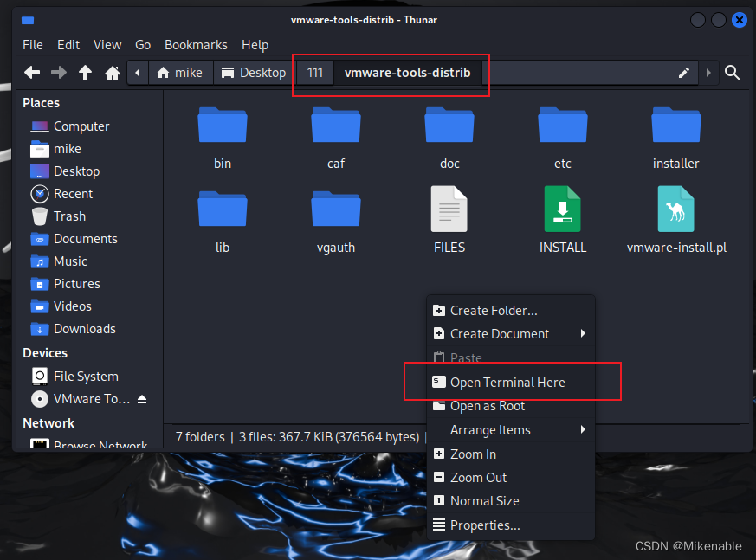Open Desktop in Places sidebar
Image resolution: width=756 pixels, height=560 pixels.
(x=65, y=171)
